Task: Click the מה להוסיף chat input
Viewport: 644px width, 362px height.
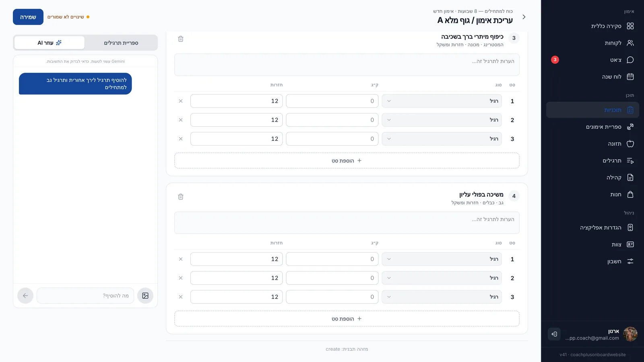Action: (x=85, y=296)
